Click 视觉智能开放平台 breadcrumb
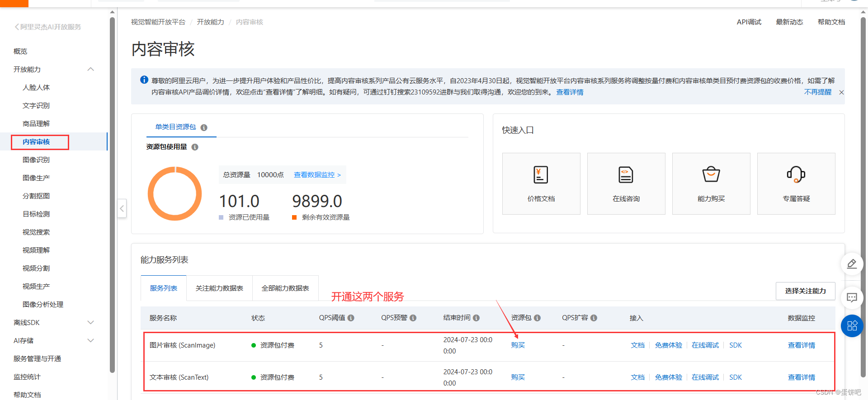 158,22
